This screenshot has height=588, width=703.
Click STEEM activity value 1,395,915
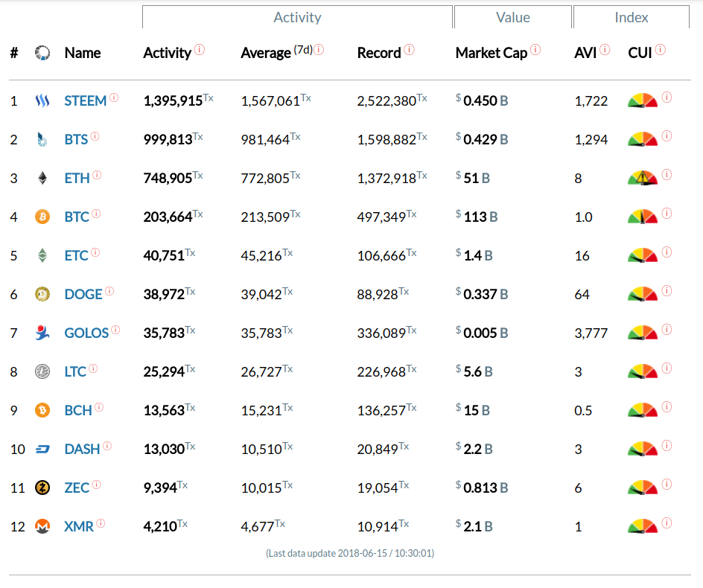pyautogui.click(x=179, y=100)
